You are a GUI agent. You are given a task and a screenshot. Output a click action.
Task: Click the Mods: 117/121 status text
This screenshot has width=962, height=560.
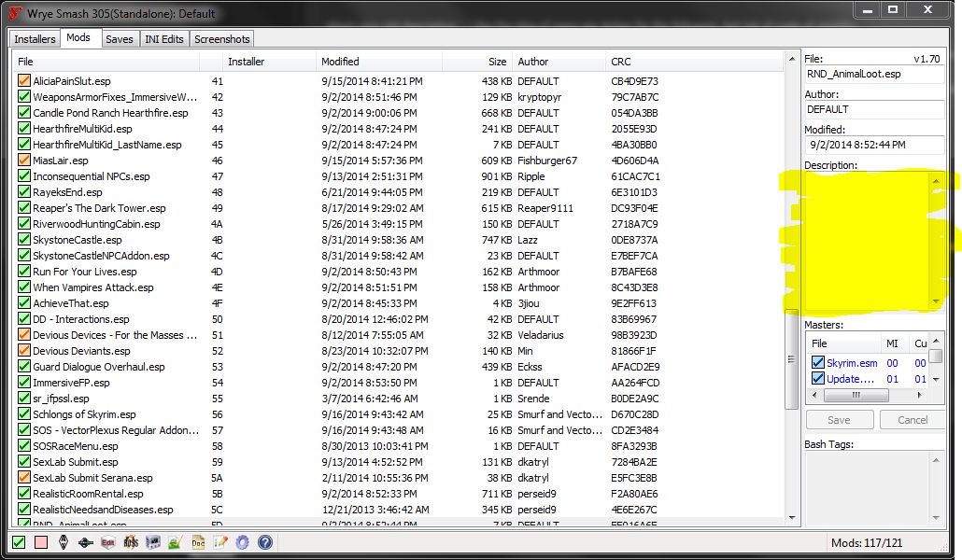point(867,543)
